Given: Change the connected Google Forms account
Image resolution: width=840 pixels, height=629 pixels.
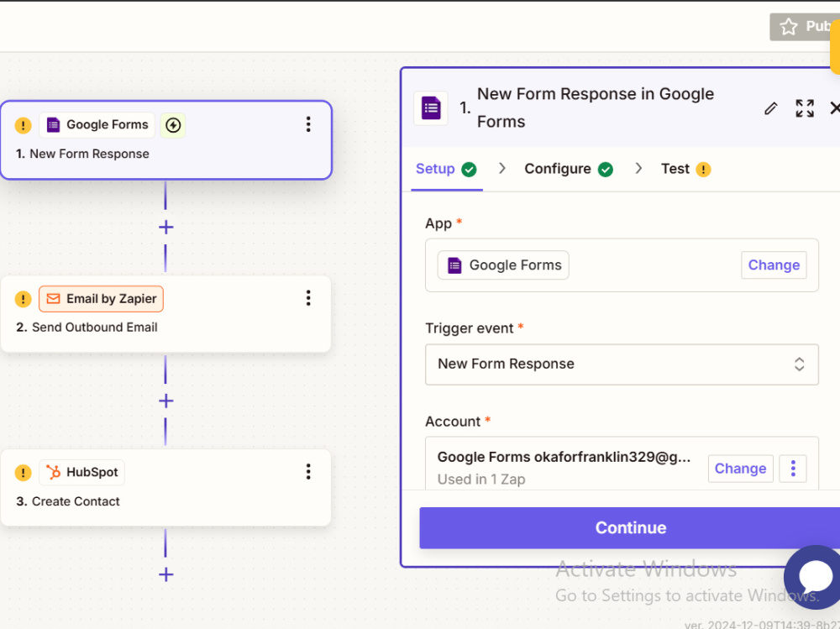Looking at the screenshot, I should [740, 469].
